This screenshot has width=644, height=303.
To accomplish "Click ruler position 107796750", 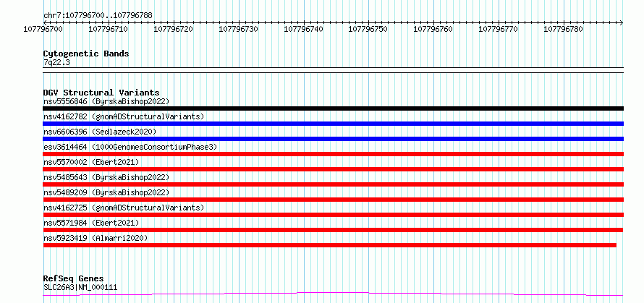I will click(368, 29).
